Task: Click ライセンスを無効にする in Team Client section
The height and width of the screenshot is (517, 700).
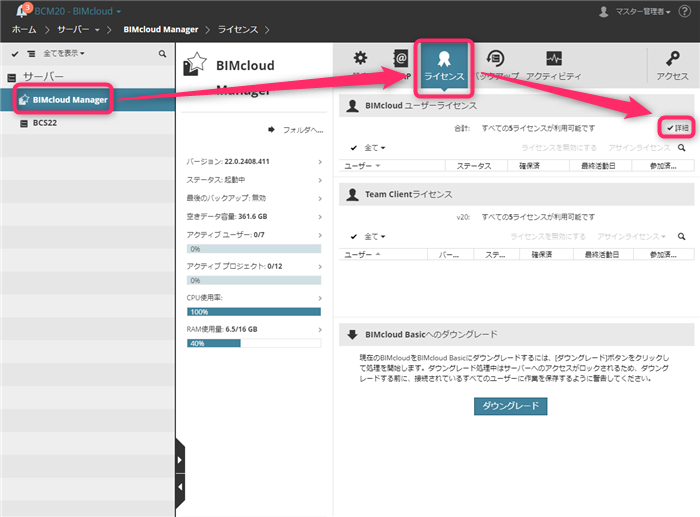Action: (548, 236)
